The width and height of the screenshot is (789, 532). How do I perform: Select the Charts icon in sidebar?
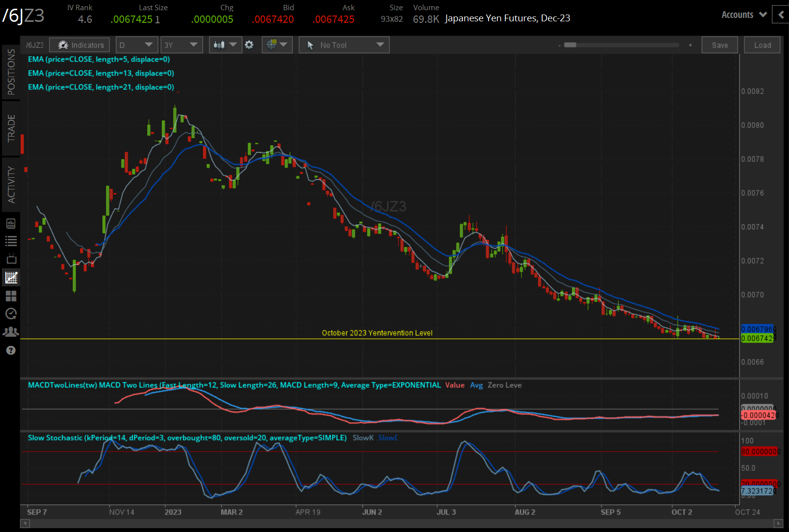pyautogui.click(x=11, y=278)
